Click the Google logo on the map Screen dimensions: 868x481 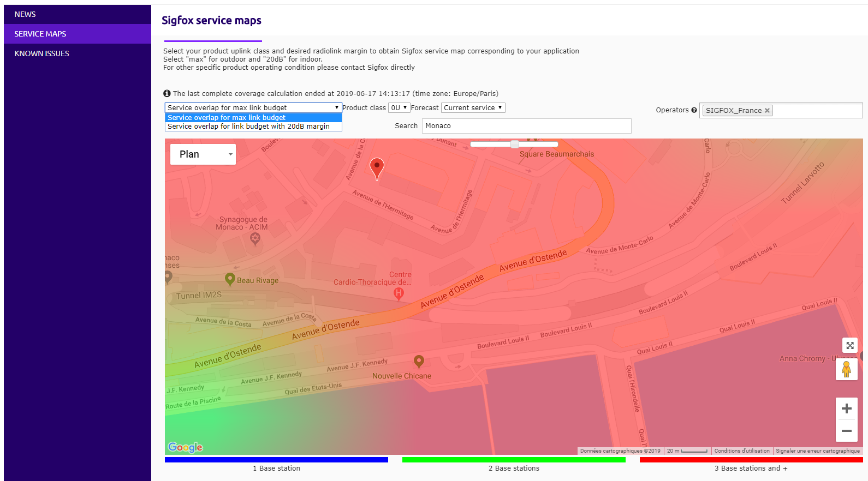pyautogui.click(x=186, y=447)
